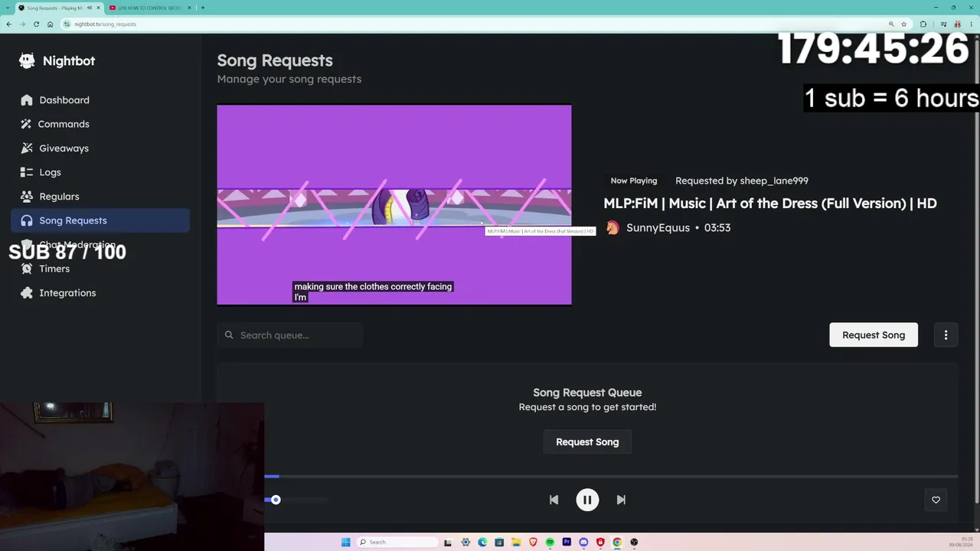Screen dimensions: 980x551
Task: Open the browser extensions puzzle icon
Action: tap(923, 24)
